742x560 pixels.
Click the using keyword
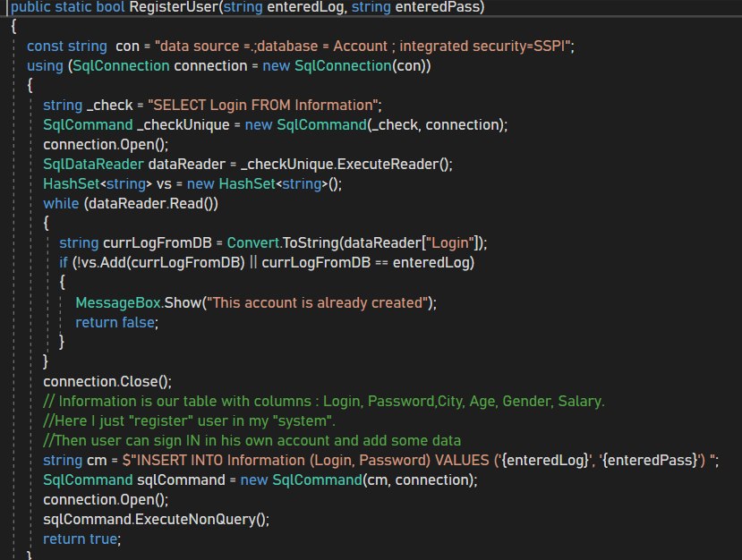(x=45, y=64)
